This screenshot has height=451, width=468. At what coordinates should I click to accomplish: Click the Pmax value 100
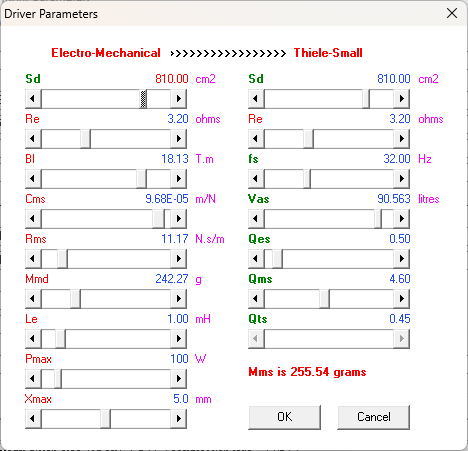coord(179,359)
